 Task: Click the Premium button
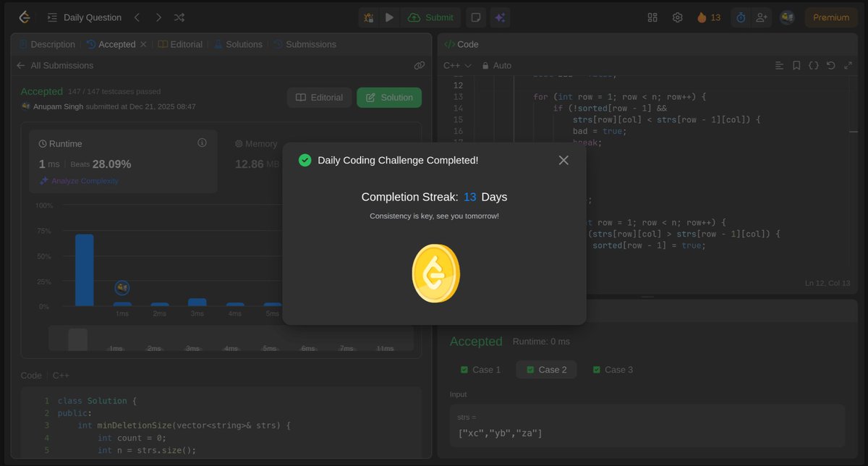(x=831, y=17)
